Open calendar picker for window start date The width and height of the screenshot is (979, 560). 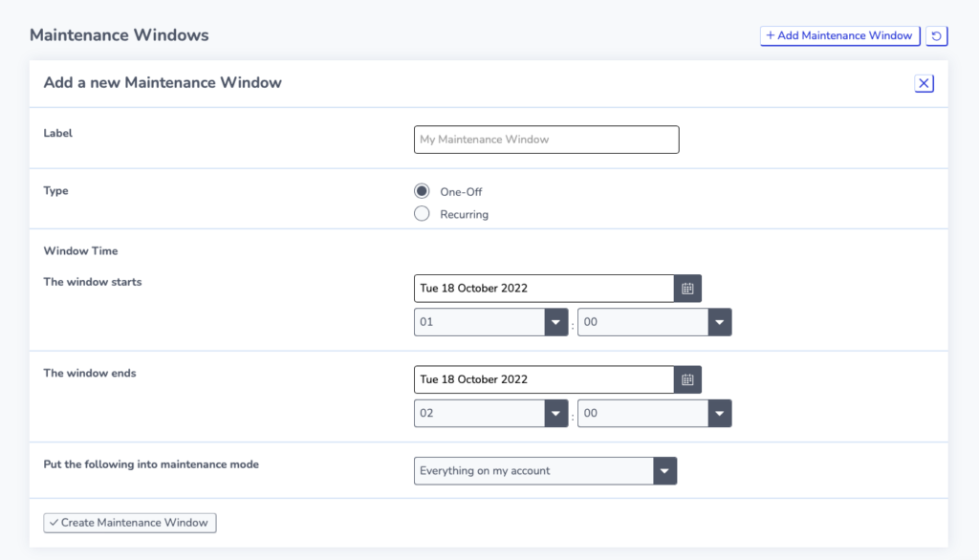(x=687, y=289)
